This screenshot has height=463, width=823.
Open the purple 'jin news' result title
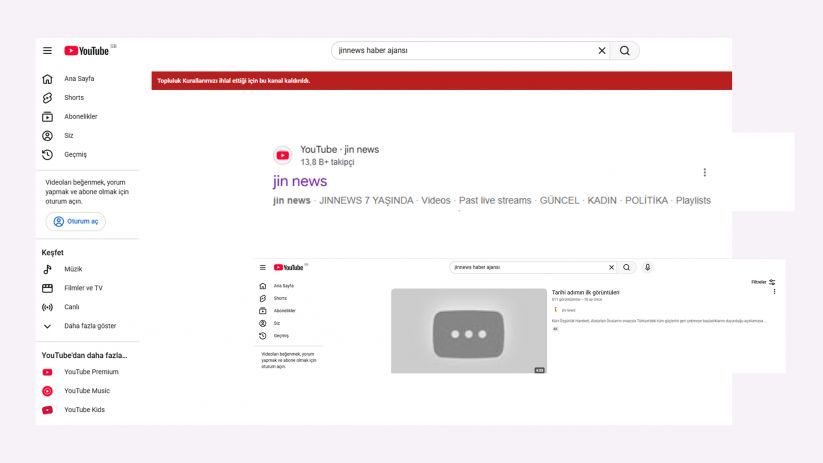click(x=300, y=181)
